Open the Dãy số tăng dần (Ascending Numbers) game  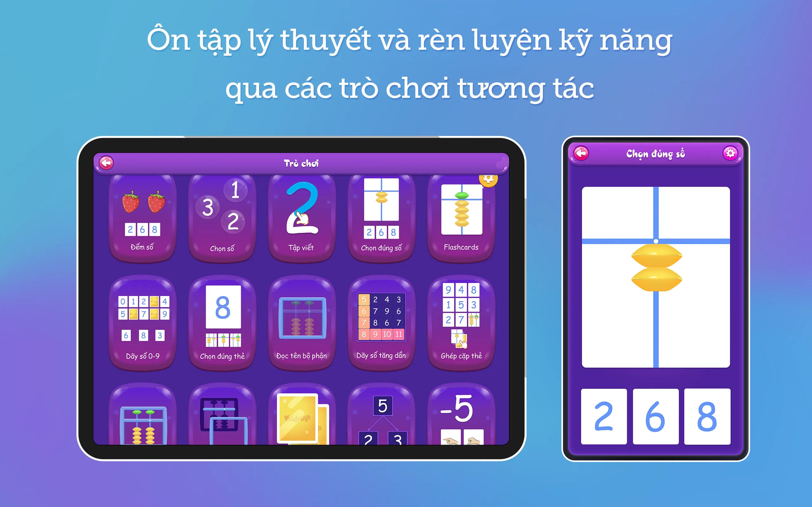point(381,323)
